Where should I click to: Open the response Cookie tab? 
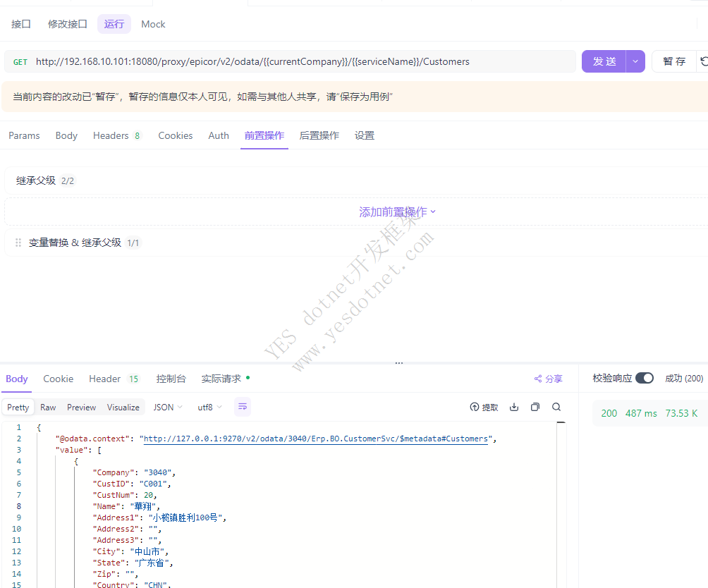[x=59, y=379]
